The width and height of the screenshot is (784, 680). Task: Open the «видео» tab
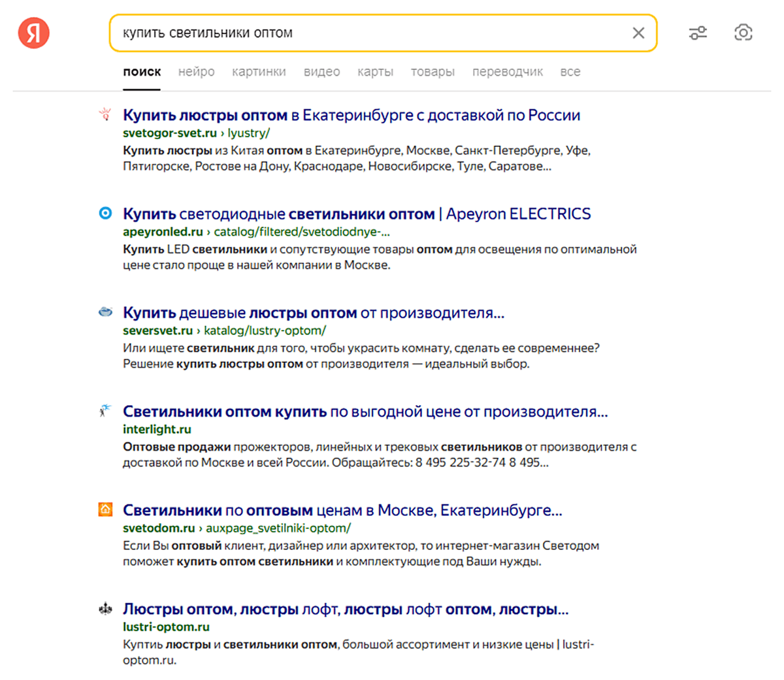pyautogui.click(x=321, y=72)
